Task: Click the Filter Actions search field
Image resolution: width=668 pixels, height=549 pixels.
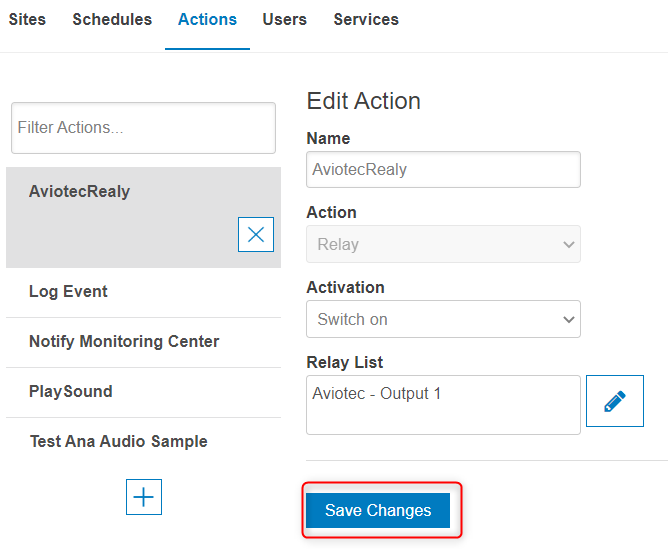Action: point(143,128)
